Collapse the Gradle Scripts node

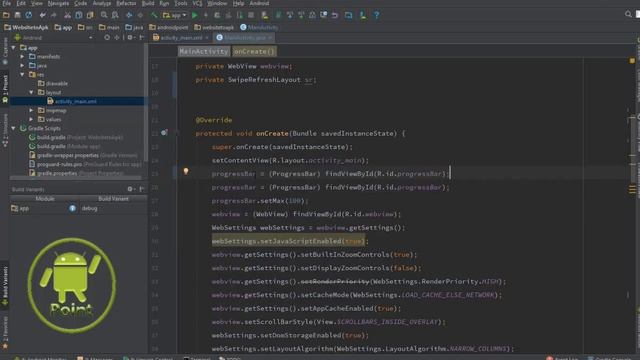coord(13,129)
